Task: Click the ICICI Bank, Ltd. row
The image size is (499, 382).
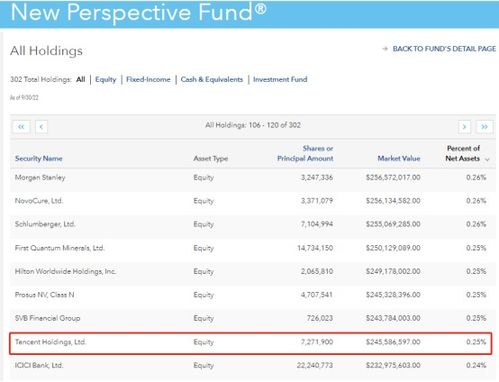Action: point(253,366)
